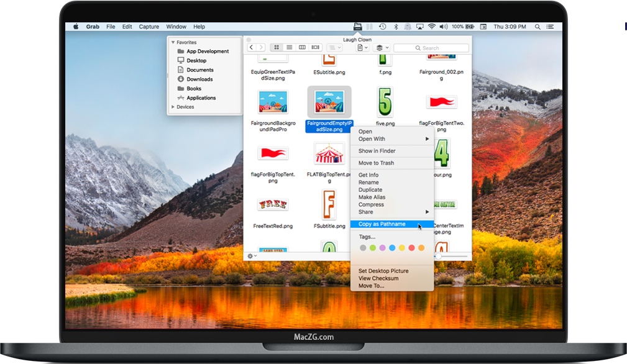Image resolution: width=627 pixels, height=364 pixels.
Task: Go back using the back arrow button
Action: coord(251,47)
